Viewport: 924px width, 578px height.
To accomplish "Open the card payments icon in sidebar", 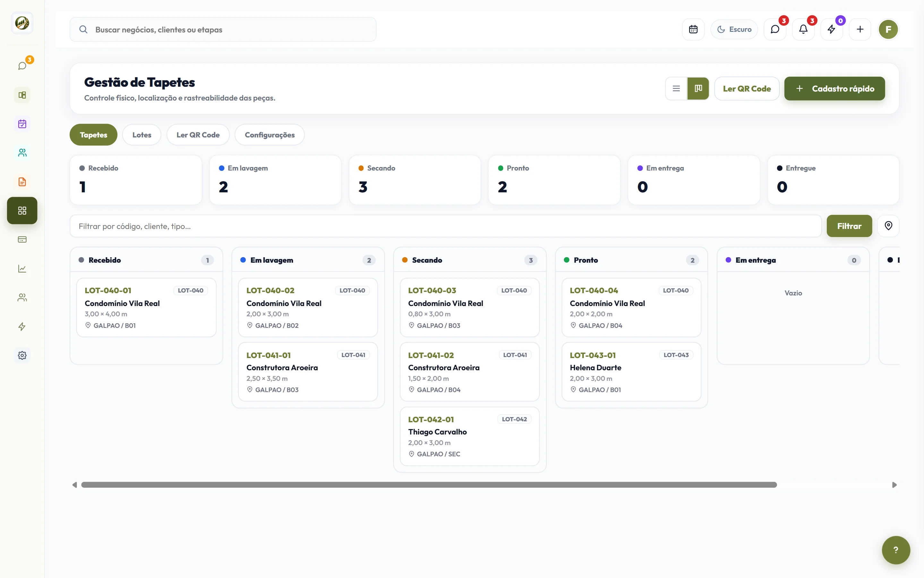I will click(x=22, y=239).
